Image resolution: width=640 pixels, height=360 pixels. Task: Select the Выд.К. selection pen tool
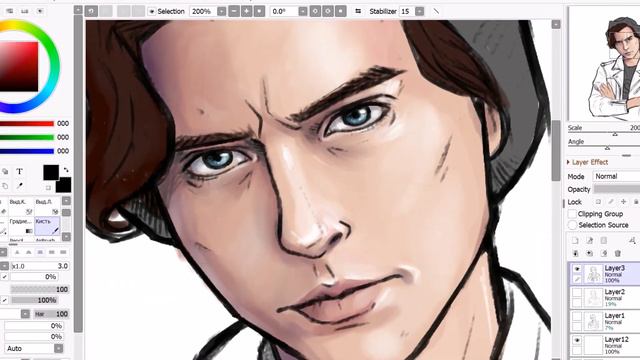coord(21,206)
